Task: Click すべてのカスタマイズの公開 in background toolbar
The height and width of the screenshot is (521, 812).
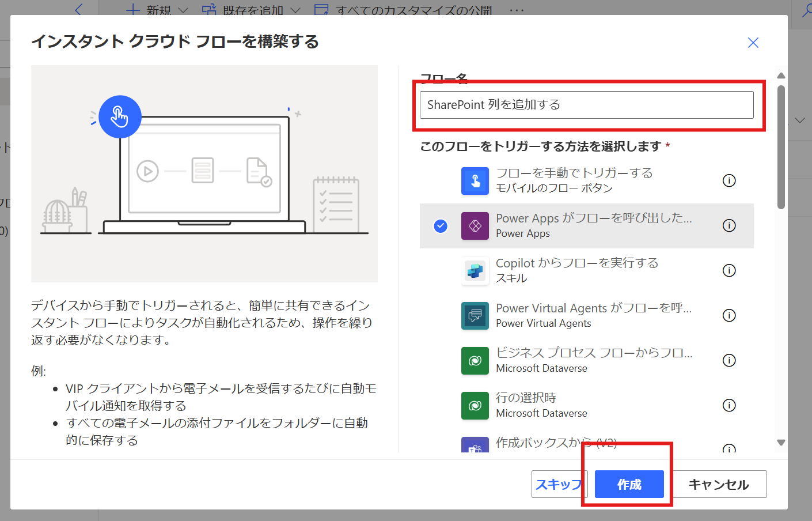Action: point(414,10)
